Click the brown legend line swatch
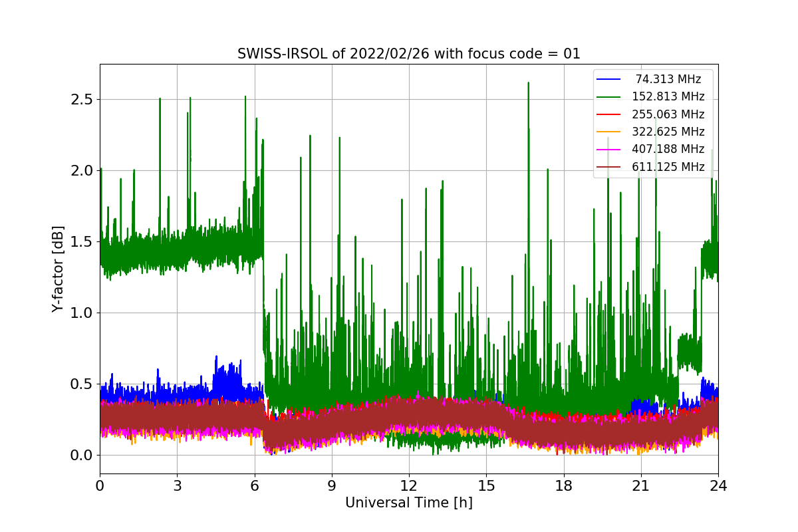 pos(609,167)
